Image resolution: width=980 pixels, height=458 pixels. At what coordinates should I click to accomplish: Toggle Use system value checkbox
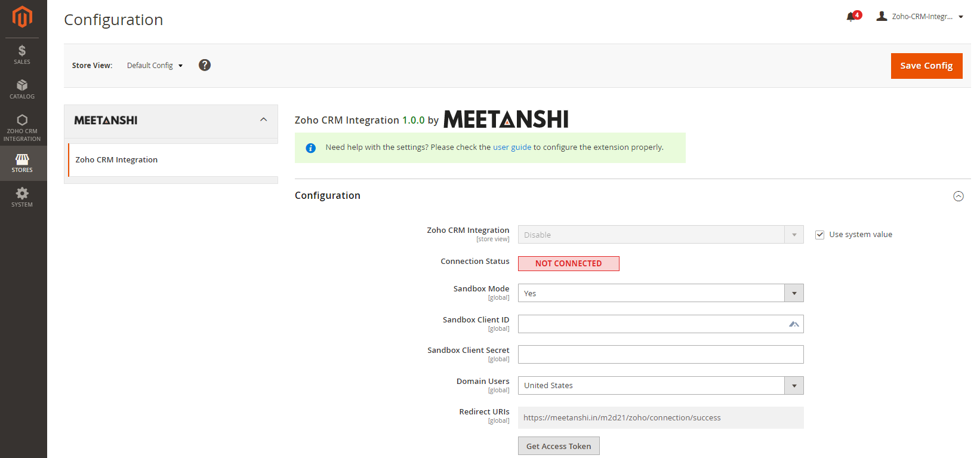point(820,235)
